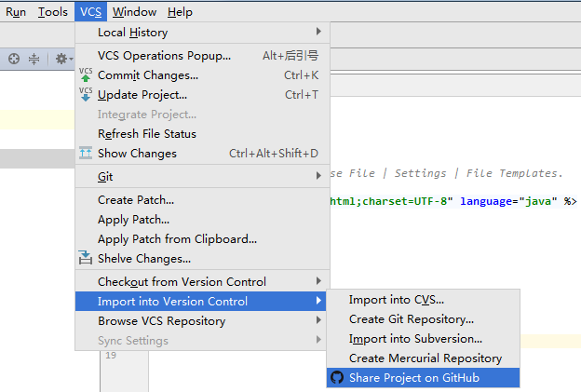Screen dimensions: 581x392
Task: Expand the Git submenu arrow
Action: click(x=318, y=176)
